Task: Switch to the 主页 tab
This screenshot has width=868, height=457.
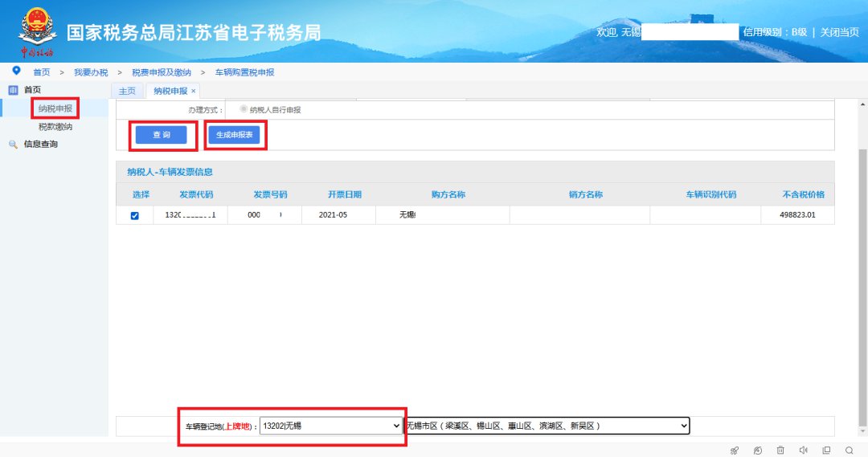Action: pyautogui.click(x=127, y=91)
